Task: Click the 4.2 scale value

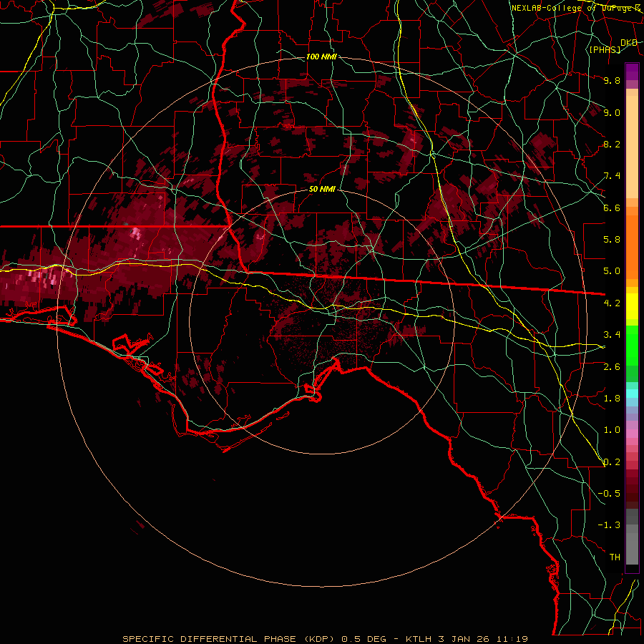Action: pyautogui.click(x=612, y=303)
